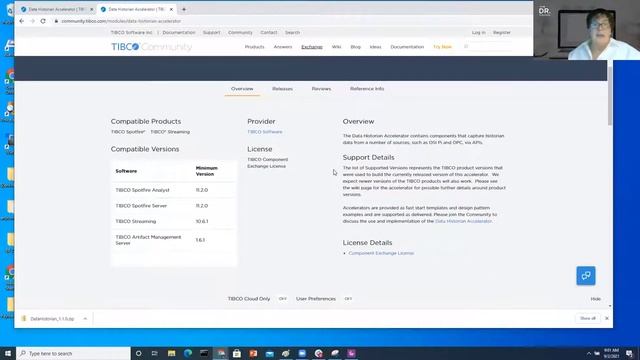Click TIBCO Software Inc link
Viewport: 640px width, 360px height.
coord(131,32)
